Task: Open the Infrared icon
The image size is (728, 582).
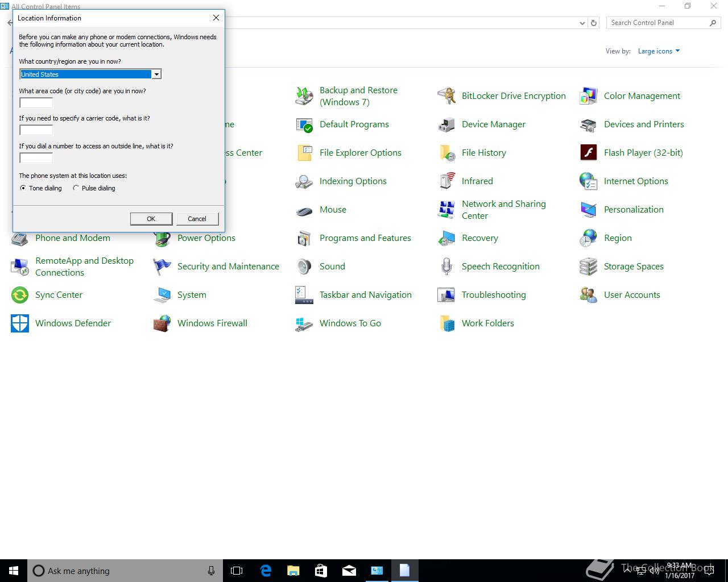Action: [x=446, y=181]
